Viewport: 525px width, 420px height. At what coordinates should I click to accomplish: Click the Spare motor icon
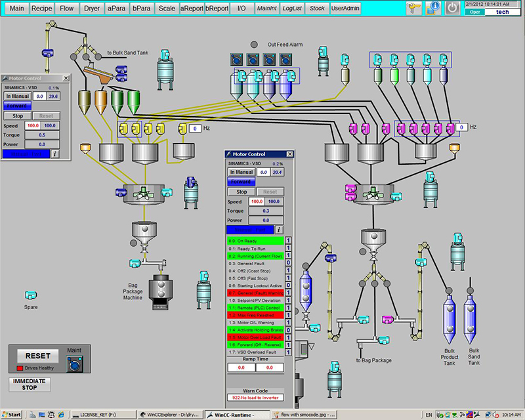[31, 296]
